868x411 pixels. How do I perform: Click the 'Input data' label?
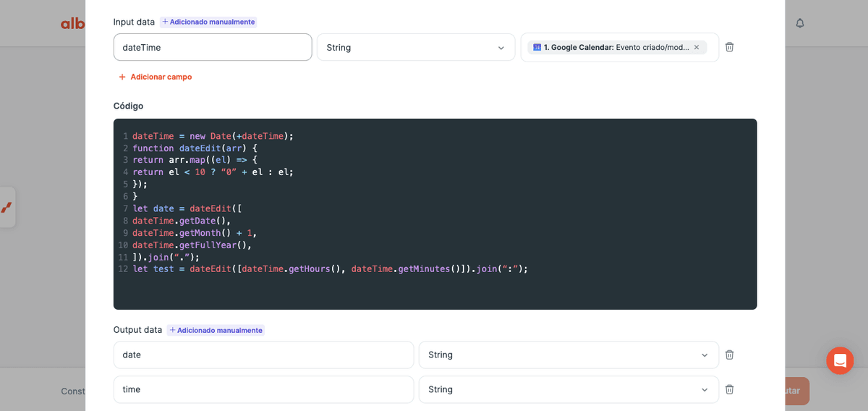pos(134,22)
